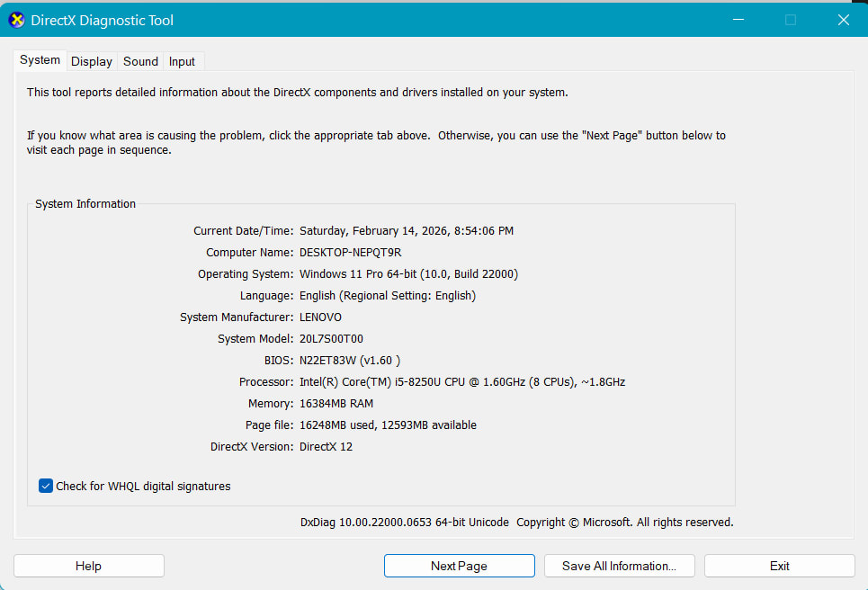This screenshot has height=590, width=868.
Task: Click the LENOVO manufacturer value
Action: (x=320, y=317)
